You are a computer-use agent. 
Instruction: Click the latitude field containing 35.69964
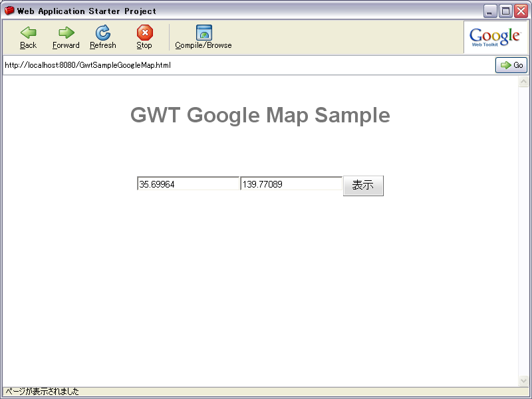click(188, 184)
